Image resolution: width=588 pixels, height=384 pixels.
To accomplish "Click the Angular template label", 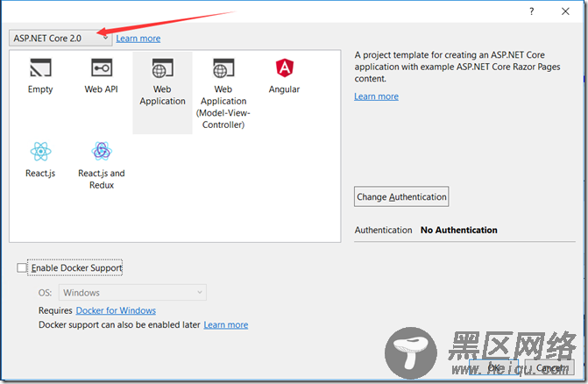I will click(284, 89).
